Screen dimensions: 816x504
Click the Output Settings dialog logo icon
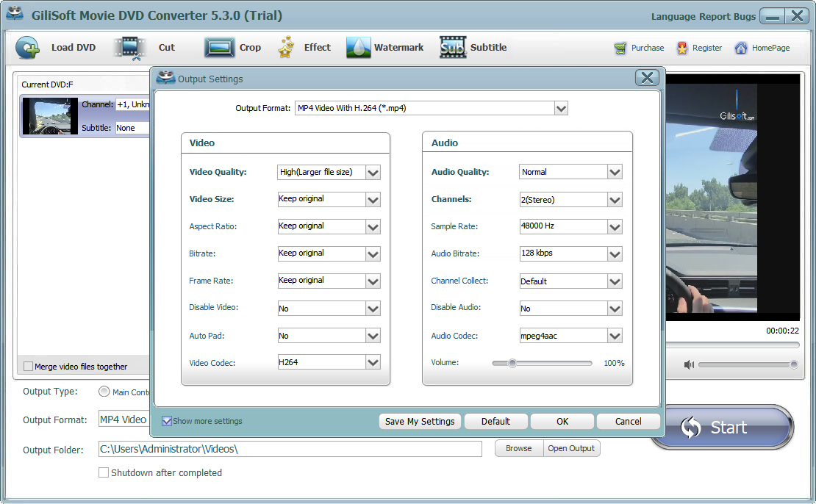point(165,77)
